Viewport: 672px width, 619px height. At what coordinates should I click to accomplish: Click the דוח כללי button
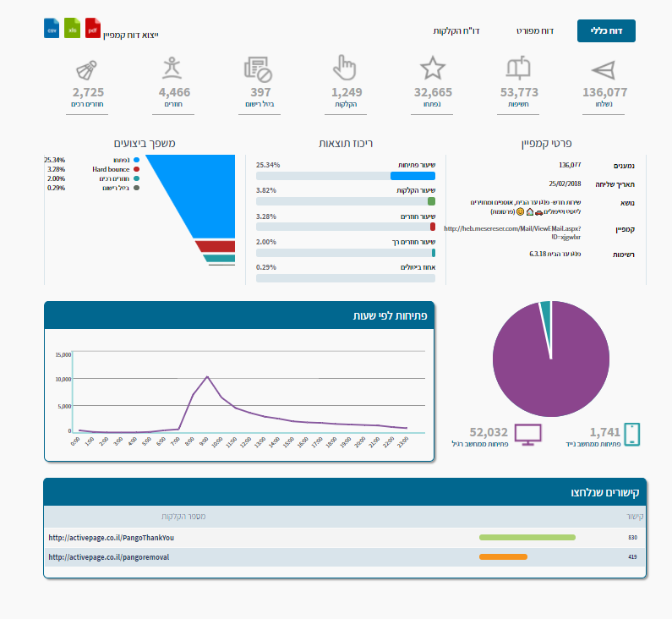coord(605,30)
